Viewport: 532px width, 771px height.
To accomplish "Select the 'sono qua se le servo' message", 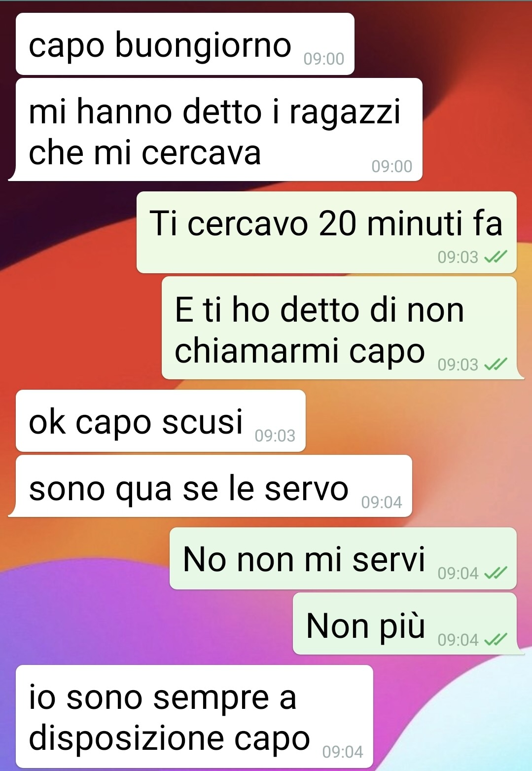I will [211, 486].
